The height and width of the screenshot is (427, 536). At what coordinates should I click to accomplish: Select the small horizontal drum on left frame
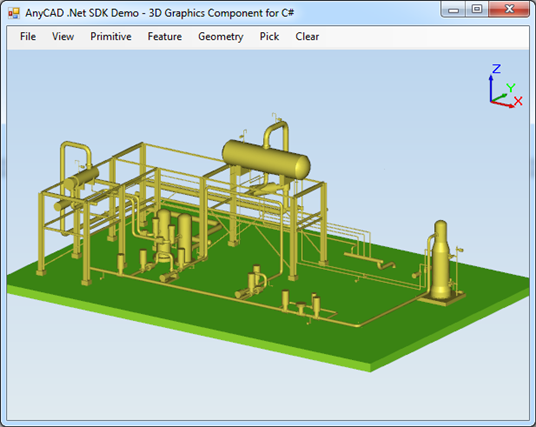pos(82,178)
